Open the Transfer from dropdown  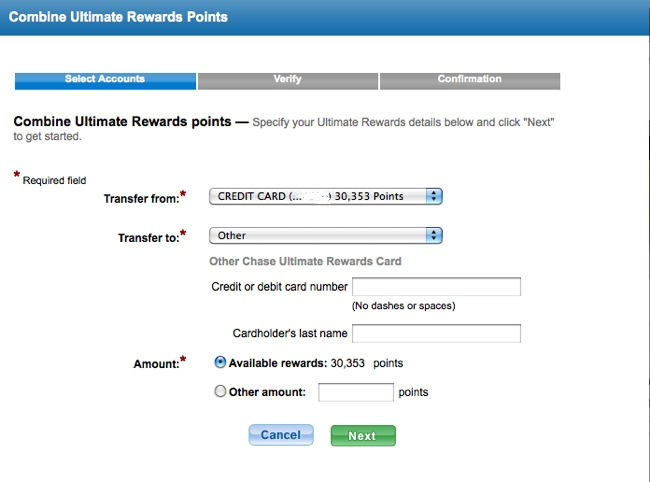point(326,196)
